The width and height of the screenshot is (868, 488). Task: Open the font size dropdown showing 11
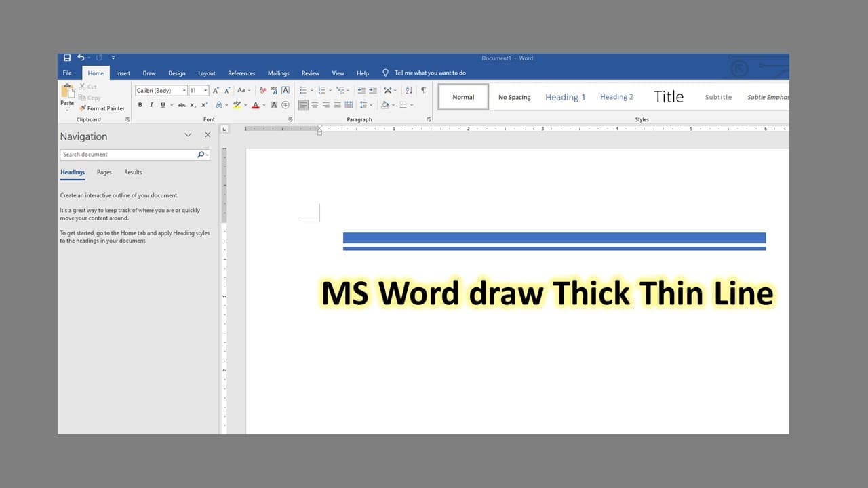(206, 91)
